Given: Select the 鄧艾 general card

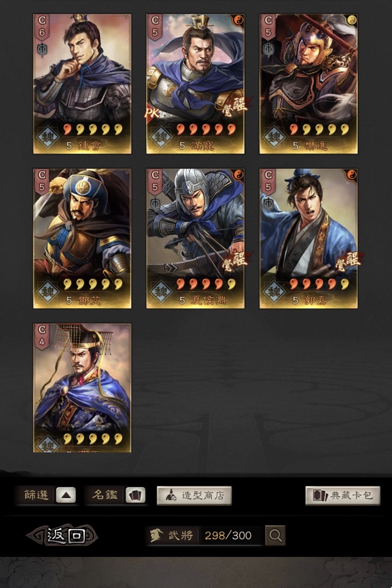Looking at the screenshot, I should click(82, 239).
